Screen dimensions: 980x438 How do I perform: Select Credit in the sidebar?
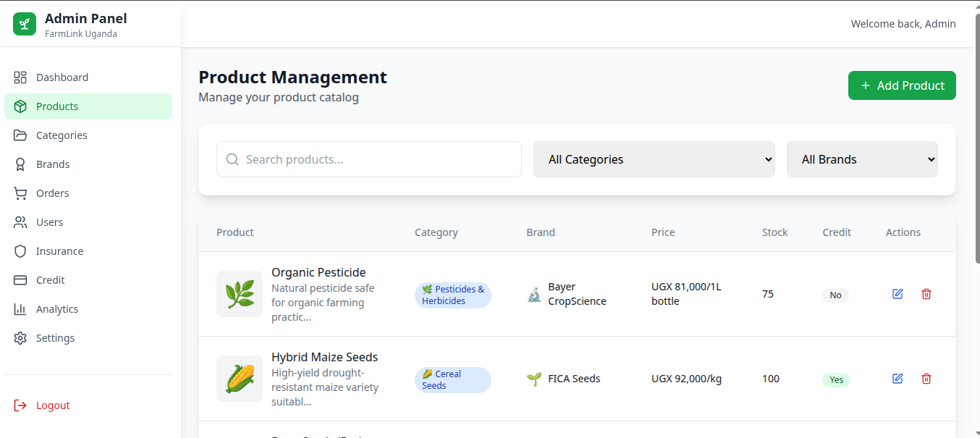(x=51, y=280)
